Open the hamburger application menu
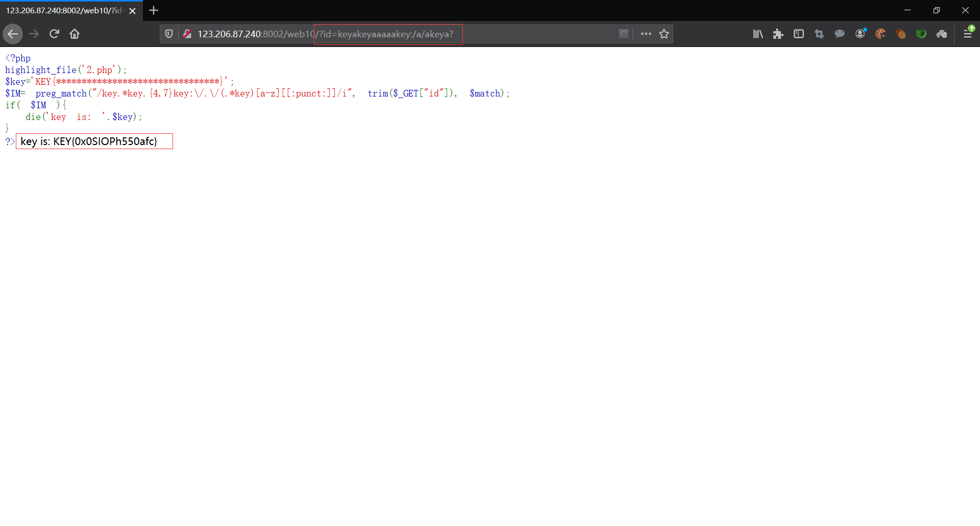The height and width of the screenshot is (526, 980). pos(969,34)
